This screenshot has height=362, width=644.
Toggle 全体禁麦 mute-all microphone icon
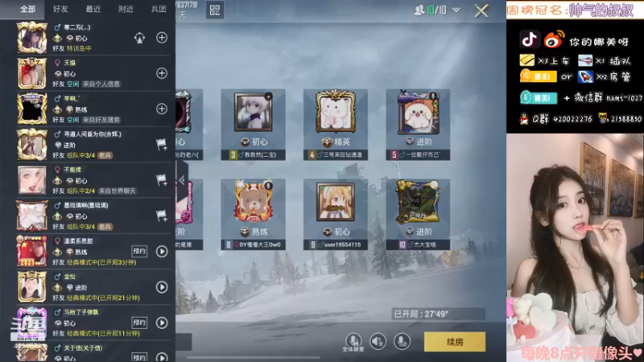tap(353, 341)
